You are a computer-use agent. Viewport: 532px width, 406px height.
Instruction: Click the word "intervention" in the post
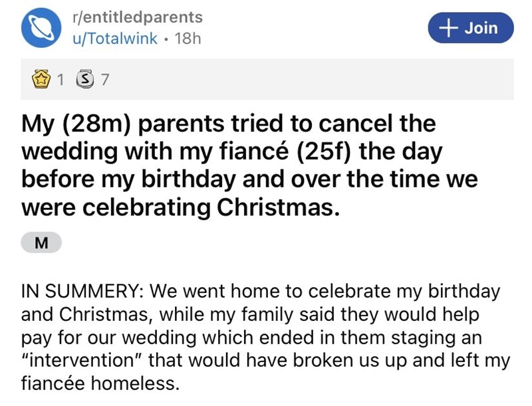(x=82, y=362)
